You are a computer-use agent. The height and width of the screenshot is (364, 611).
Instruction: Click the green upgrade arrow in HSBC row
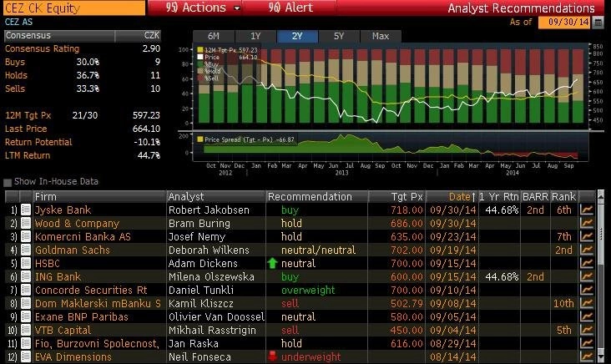(272, 264)
